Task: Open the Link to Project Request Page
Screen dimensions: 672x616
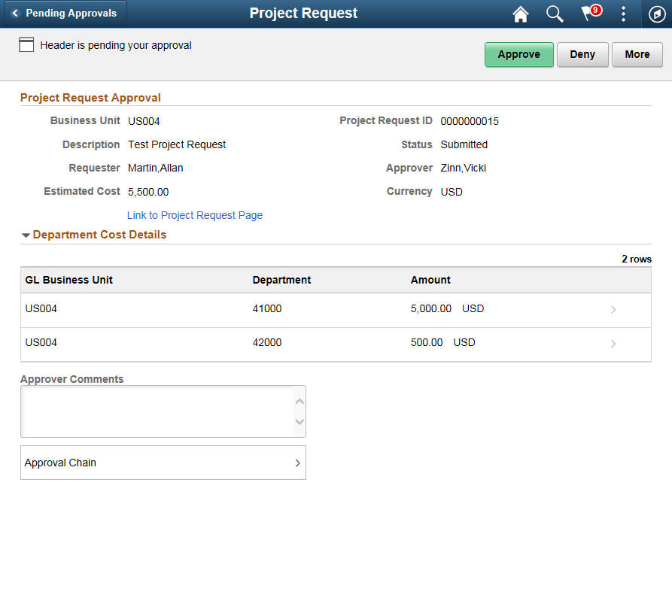Action: point(194,215)
